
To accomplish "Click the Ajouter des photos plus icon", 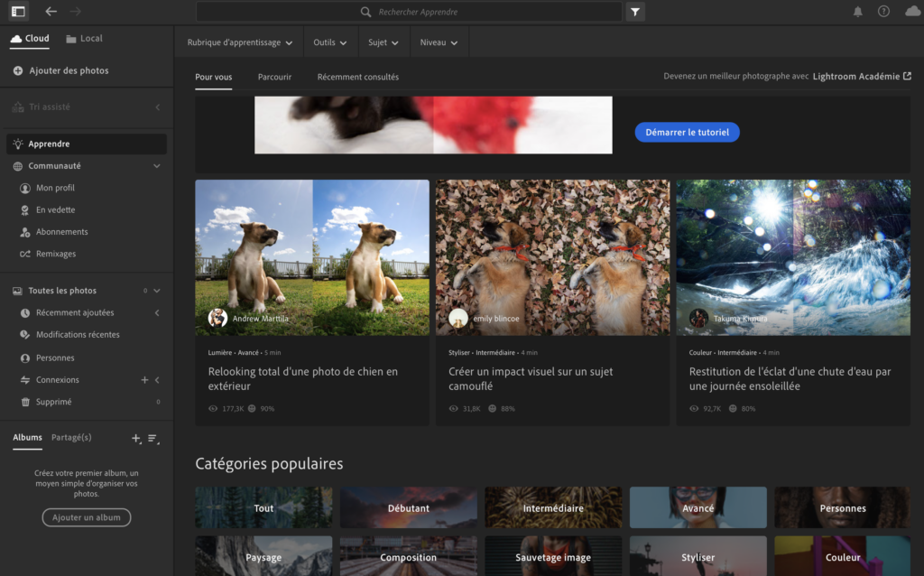I will [x=20, y=70].
